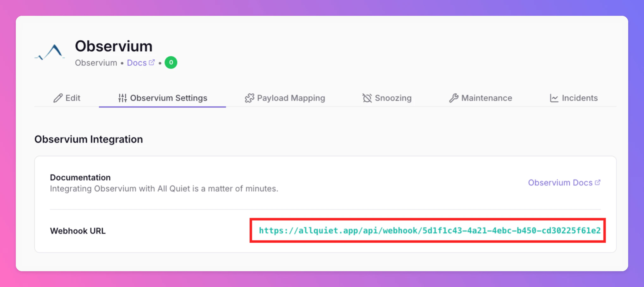Click the Observium Integration heading

tap(89, 139)
